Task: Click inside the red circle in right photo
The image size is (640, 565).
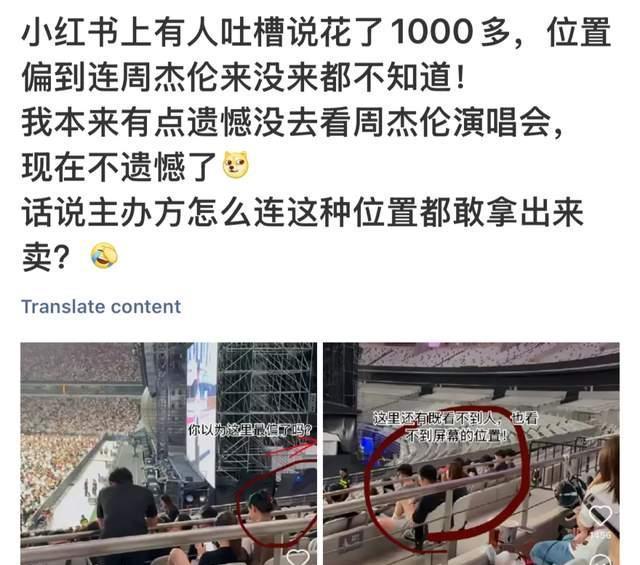Action: 445,474
